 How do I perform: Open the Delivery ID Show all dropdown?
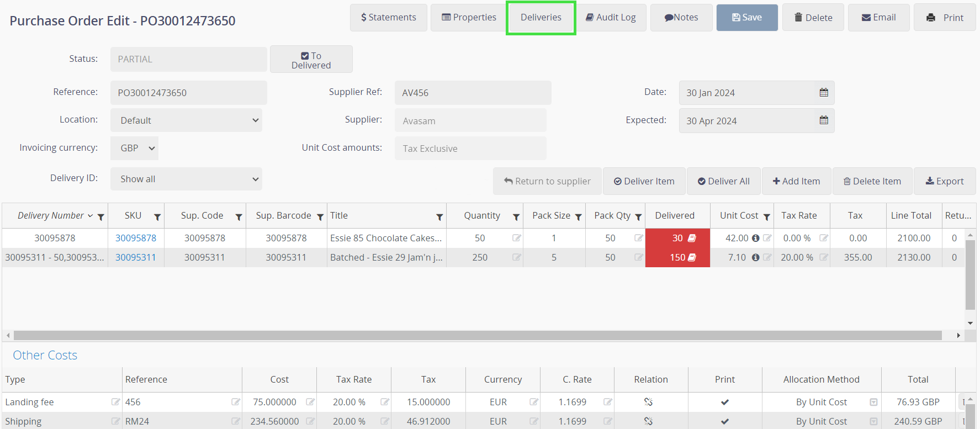(186, 179)
